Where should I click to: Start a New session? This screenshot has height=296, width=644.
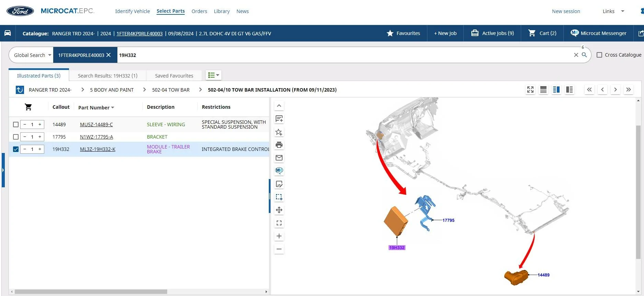[x=566, y=11]
